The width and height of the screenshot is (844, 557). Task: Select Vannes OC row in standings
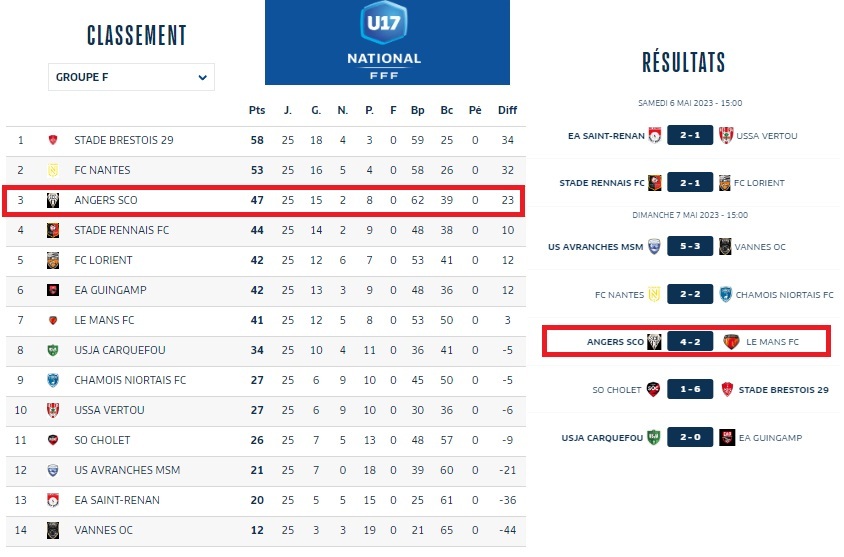tap(265, 530)
